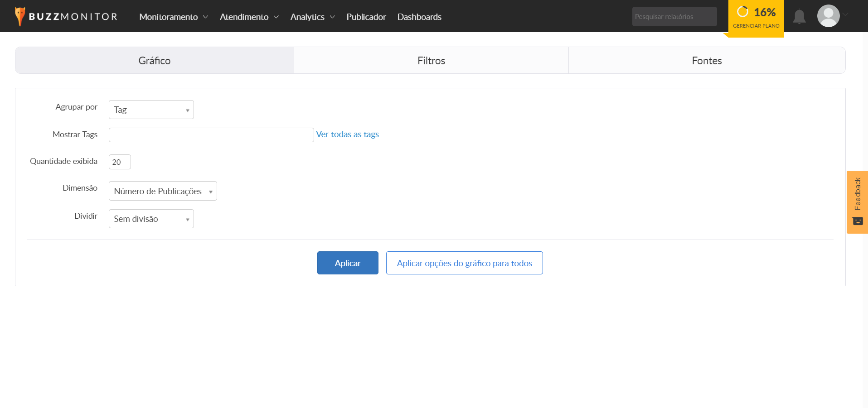
Task: Follow the Ver todas as tags link
Action: tap(347, 134)
